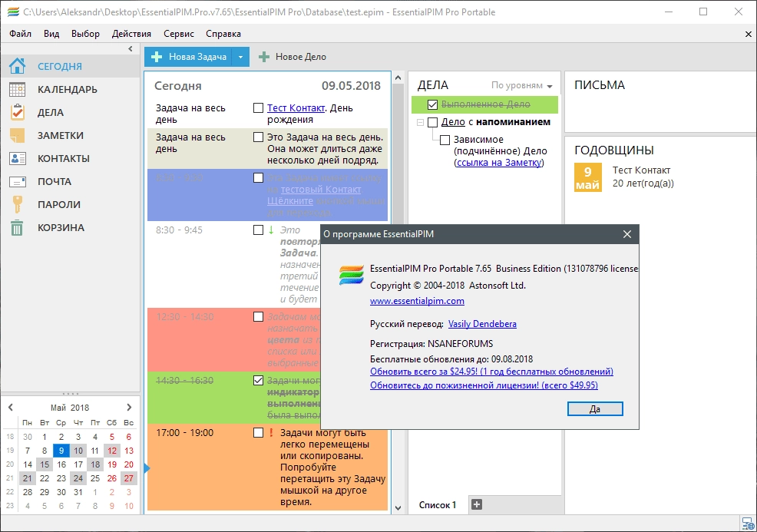Check the red 12:30 - 14:30 task checkbox
This screenshot has width=757, height=532.
[x=258, y=317]
